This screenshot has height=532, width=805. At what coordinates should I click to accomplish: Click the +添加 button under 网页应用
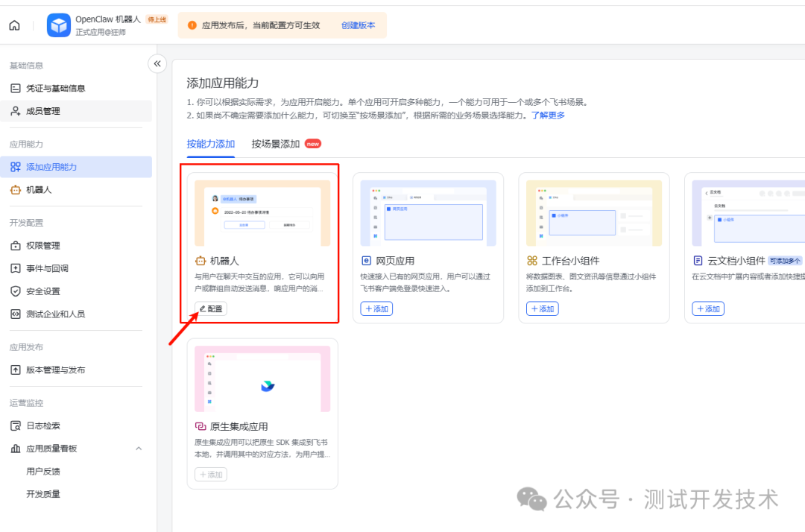click(376, 308)
